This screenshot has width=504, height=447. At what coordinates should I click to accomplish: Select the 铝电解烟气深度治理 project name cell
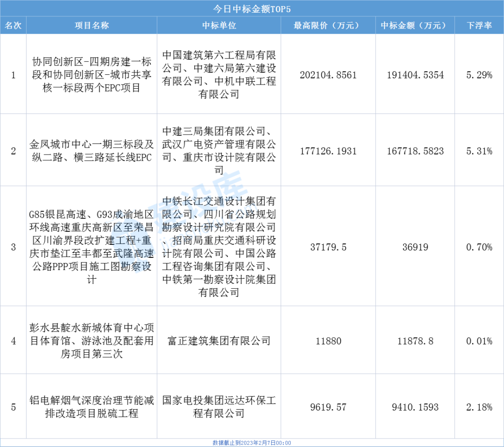tap(91, 407)
